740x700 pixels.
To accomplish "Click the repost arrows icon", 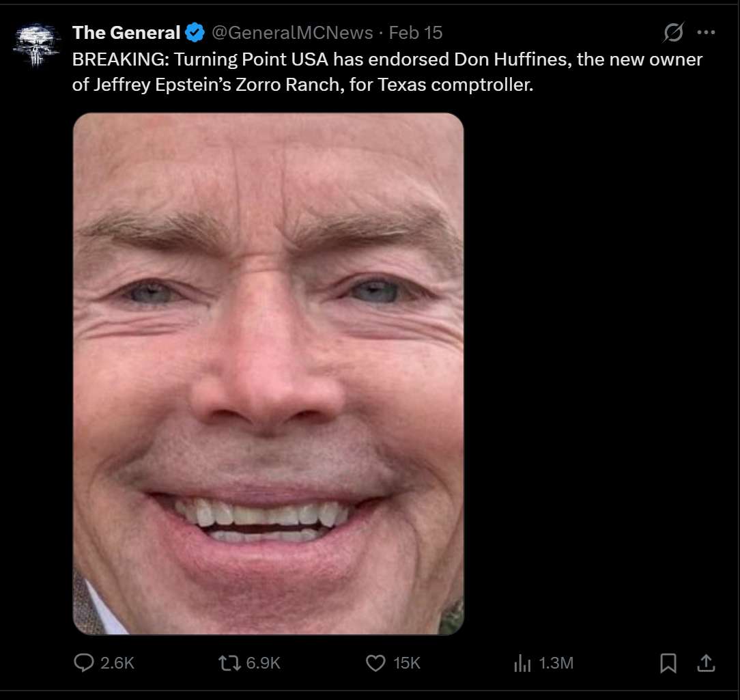I will click(227, 662).
